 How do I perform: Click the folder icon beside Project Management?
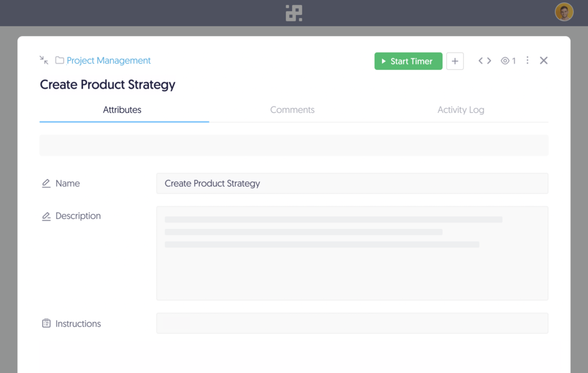click(59, 60)
